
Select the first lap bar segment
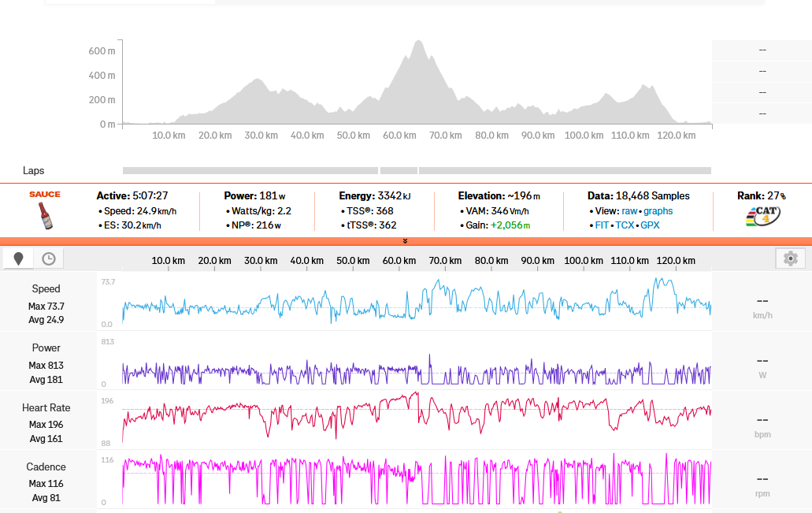pyautogui.click(x=250, y=170)
